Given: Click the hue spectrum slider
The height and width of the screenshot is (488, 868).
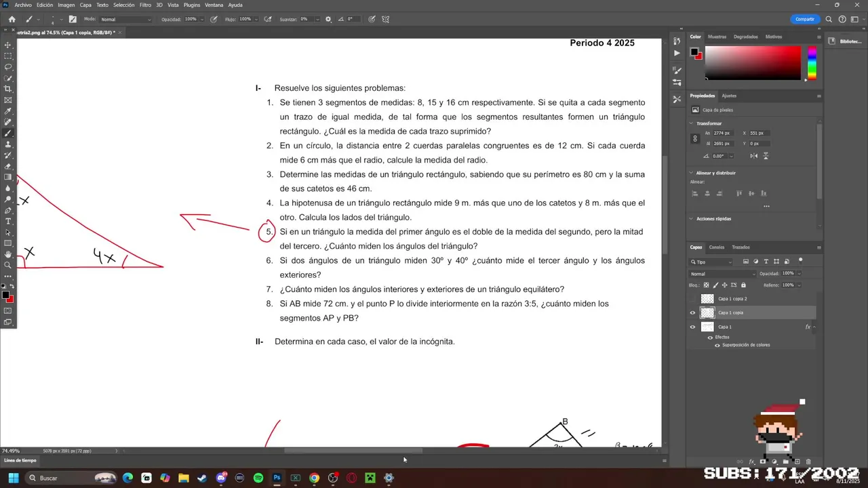Looking at the screenshot, I should point(812,63).
